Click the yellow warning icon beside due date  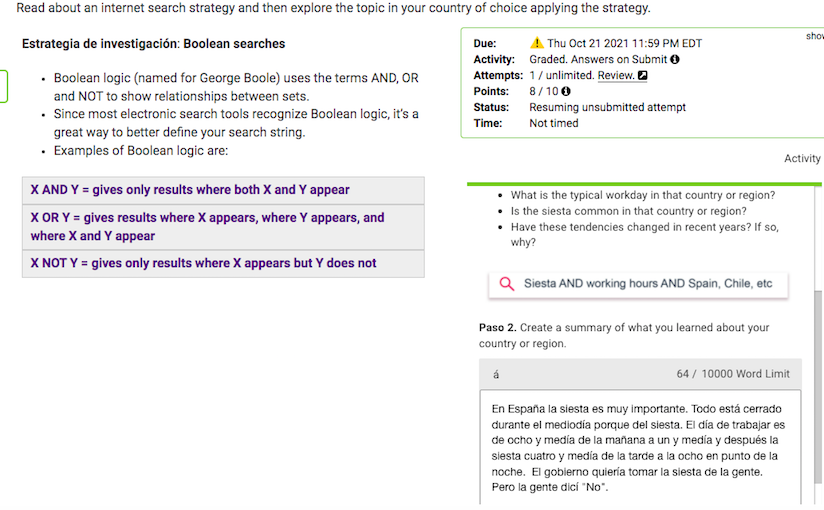[537, 43]
